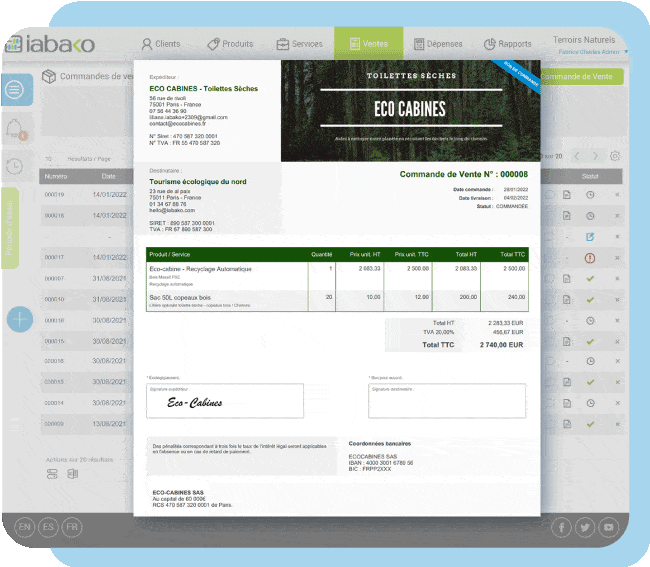Click 'Tourisme écologique du nord' recipient name
Screen dimensions: 650x567
pos(198,182)
